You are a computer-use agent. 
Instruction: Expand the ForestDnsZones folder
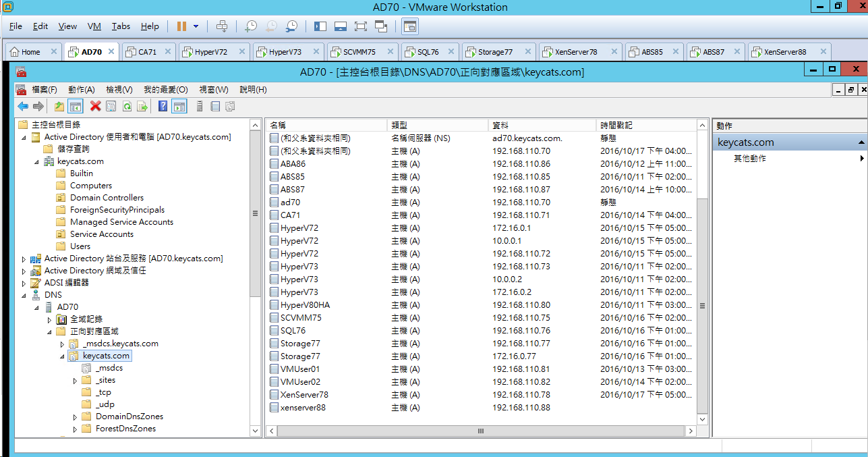75,429
